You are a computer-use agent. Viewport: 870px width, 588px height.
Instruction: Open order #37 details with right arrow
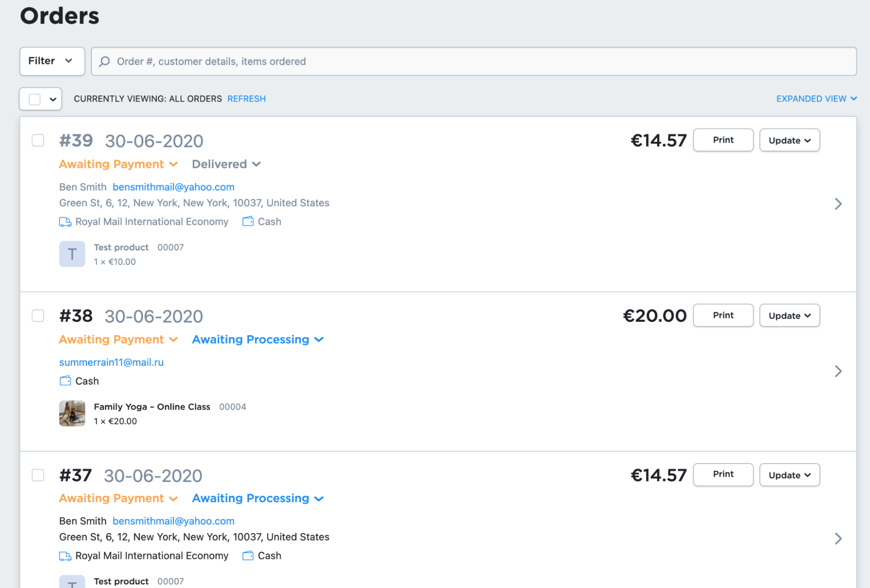tap(838, 538)
